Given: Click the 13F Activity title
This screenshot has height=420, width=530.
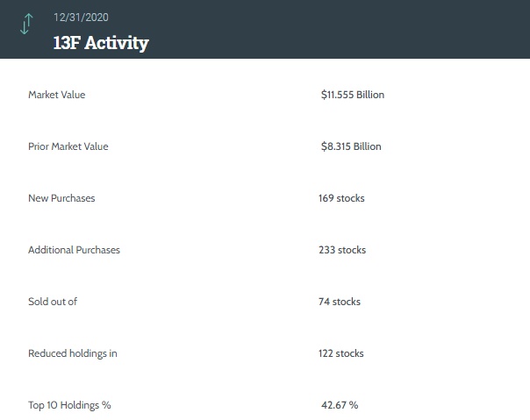Looking at the screenshot, I should pos(101,42).
